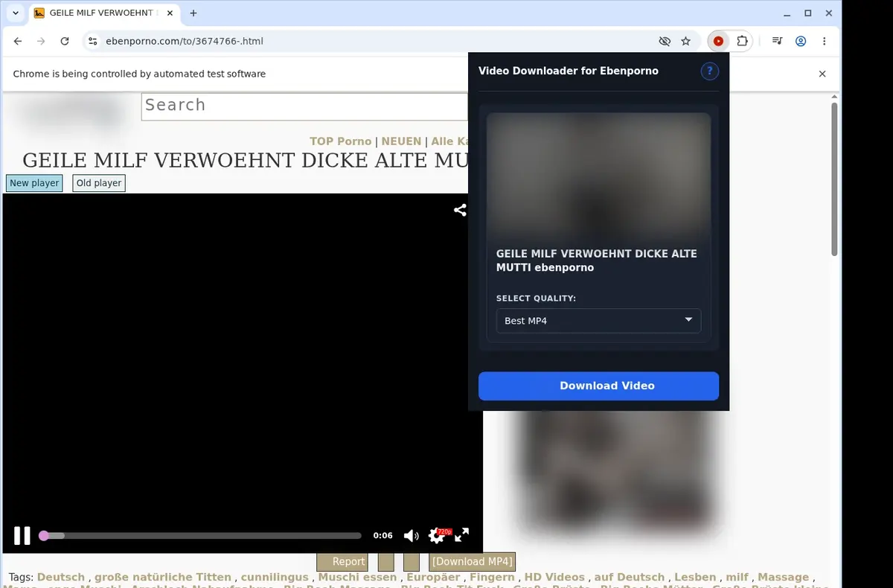The height and width of the screenshot is (588, 893).
Task: Open the media controls toolbar icon
Action: click(777, 42)
